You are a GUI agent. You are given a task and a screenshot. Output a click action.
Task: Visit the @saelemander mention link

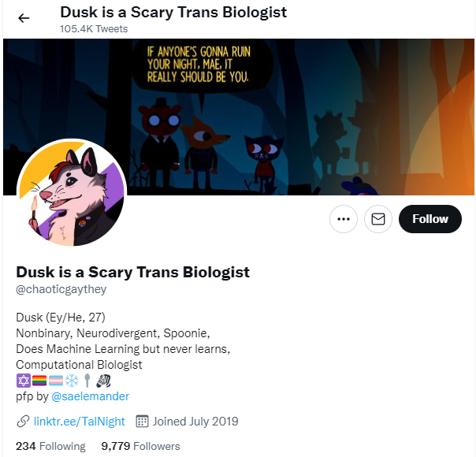pos(90,396)
